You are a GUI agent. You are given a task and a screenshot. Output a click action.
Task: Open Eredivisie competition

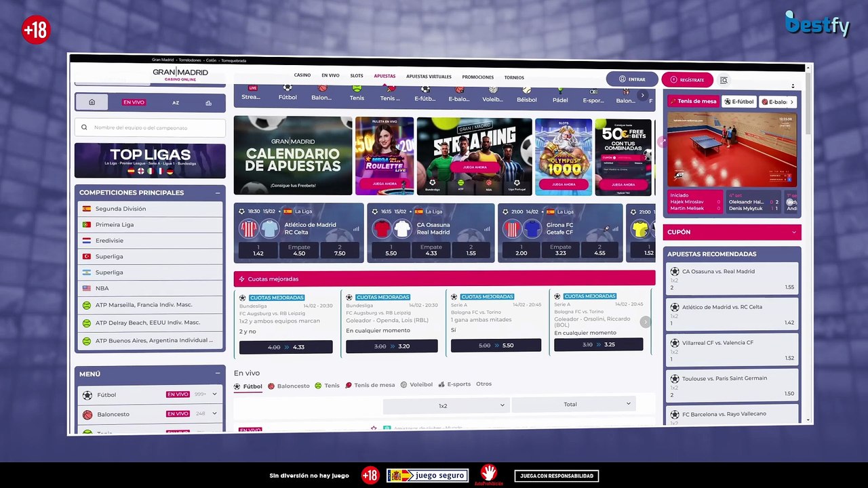(149, 241)
